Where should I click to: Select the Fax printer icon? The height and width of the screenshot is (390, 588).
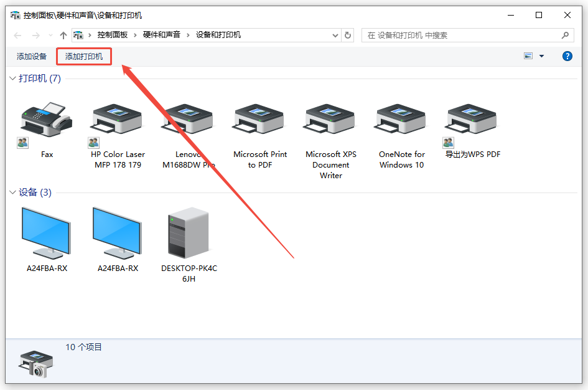pyautogui.click(x=47, y=120)
